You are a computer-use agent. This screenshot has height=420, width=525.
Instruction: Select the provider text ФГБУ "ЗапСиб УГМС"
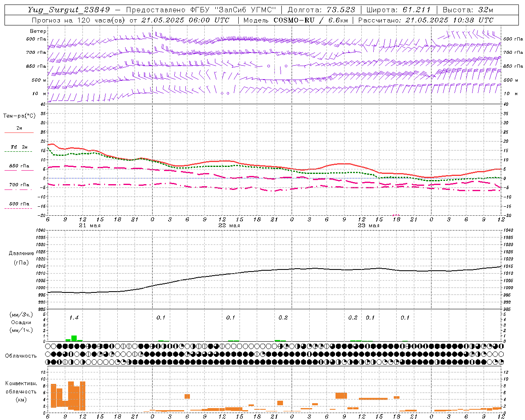[x=233, y=10]
